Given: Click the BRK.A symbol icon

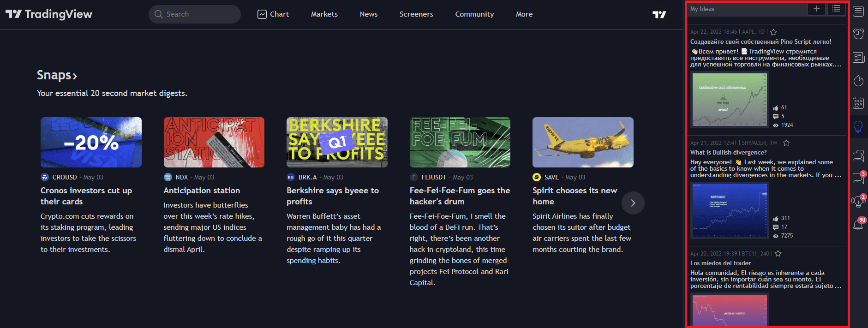Looking at the screenshot, I should point(291,177).
